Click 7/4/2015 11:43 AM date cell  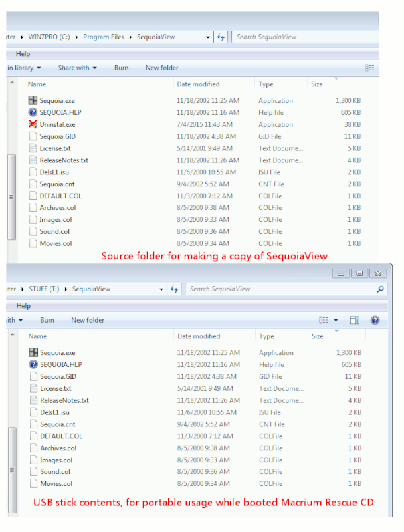point(205,124)
